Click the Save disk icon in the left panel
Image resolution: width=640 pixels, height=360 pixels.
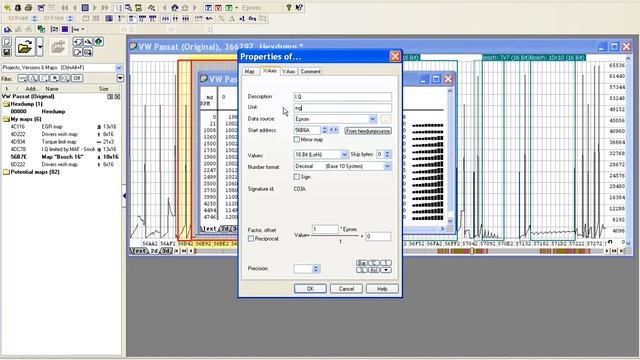7,52
